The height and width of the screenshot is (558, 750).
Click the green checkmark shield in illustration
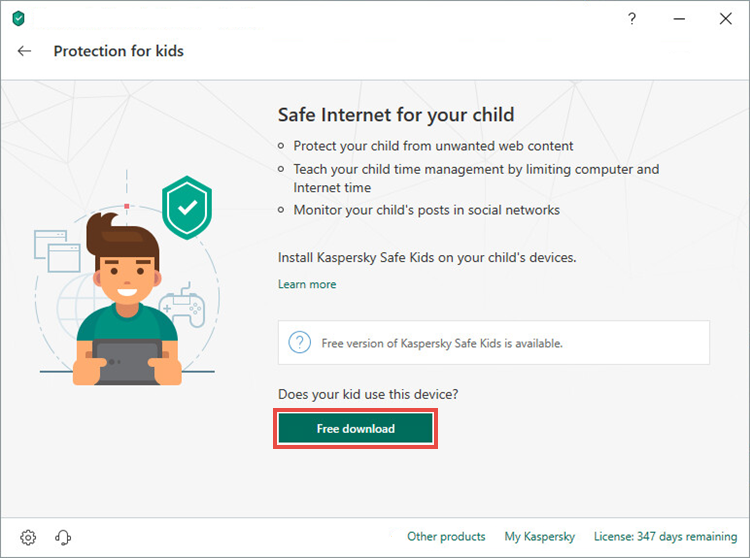187,207
